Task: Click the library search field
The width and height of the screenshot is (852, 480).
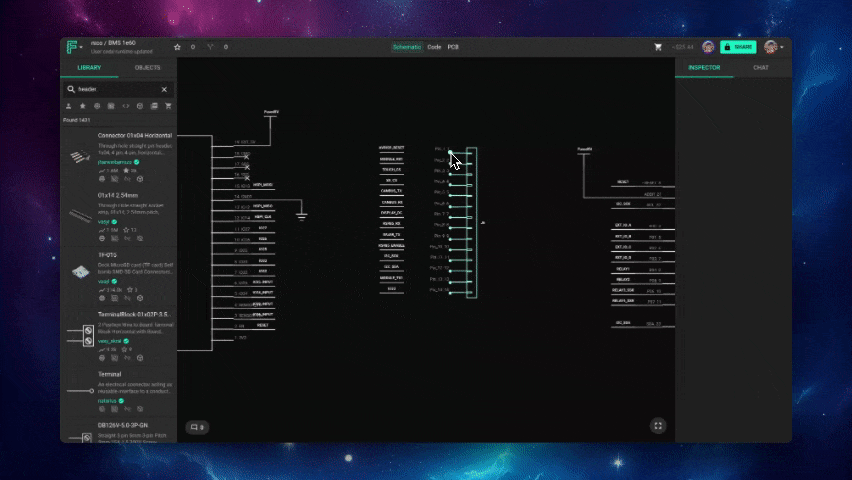Action: pyautogui.click(x=117, y=89)
